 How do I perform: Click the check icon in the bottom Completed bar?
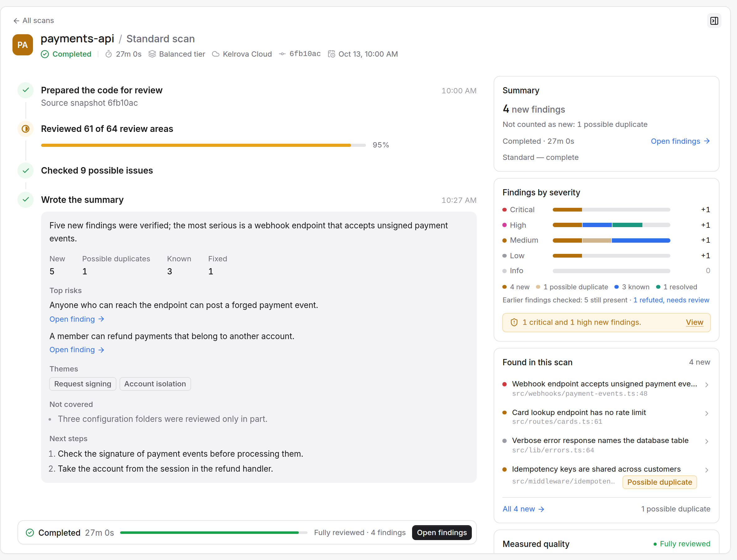pyautogui.click(x=30, y=533)
